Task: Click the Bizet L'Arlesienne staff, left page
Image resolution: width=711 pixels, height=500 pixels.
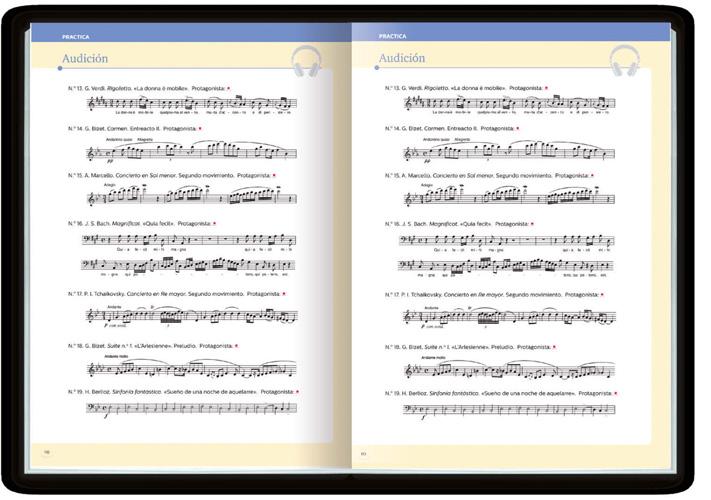Action: (192, 368)
